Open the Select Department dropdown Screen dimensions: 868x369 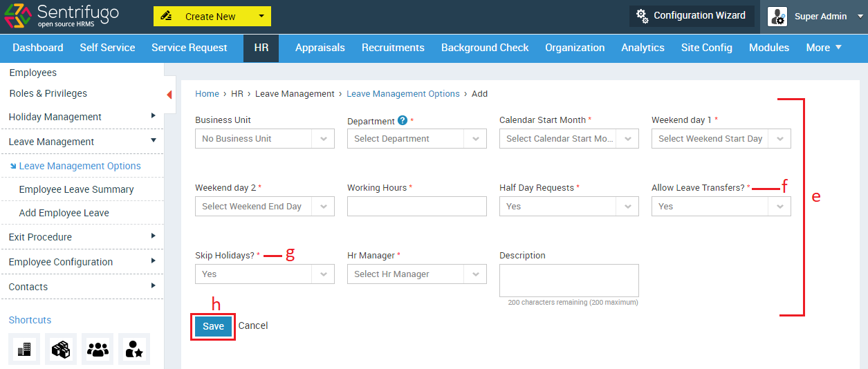(x=417, y=139)
